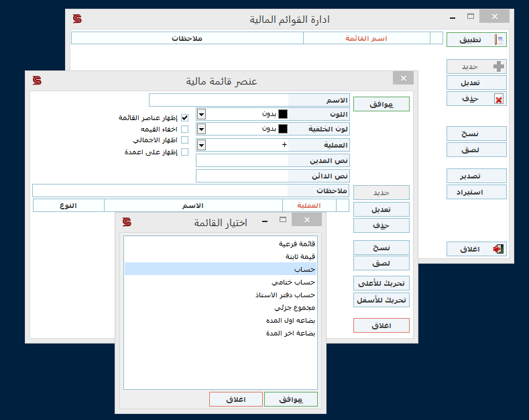Click اغلاق in the اختيار القائمة dialog
Screen dimensions: 529x420
(x=236, y=399)
